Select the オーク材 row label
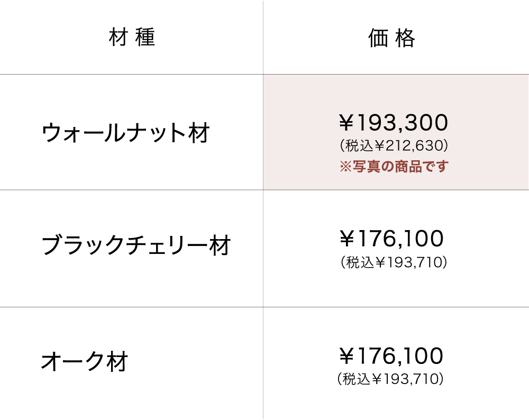 tap(85, 362)
